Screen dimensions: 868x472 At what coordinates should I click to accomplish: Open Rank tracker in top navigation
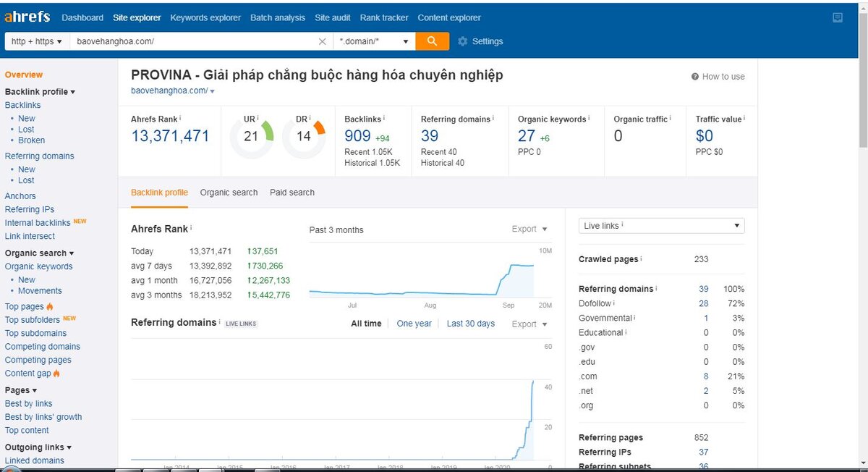click(x=384, y=17)
